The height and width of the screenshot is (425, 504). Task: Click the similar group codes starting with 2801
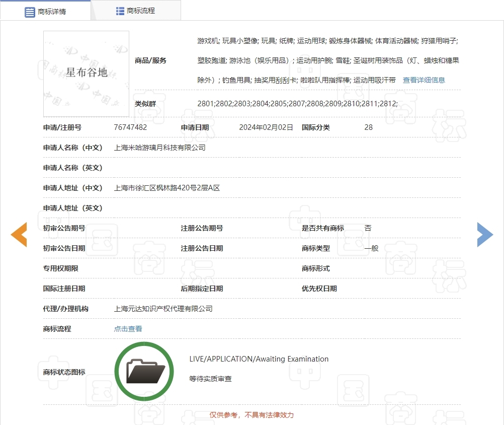(297, 104)
